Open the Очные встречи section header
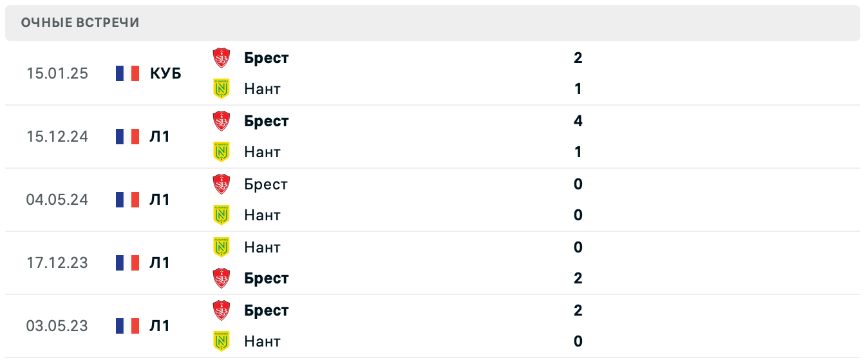Viewport: 868px width, 362px height. [80, 23]
